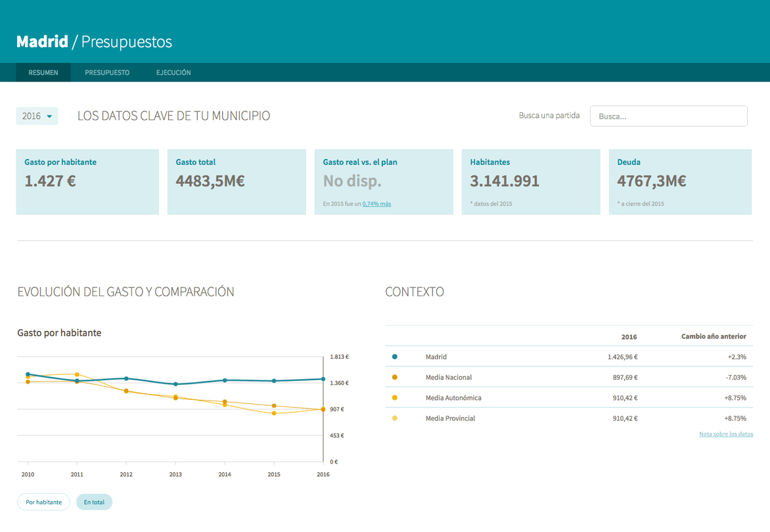Open the 0,74% más link
The width and height of the screenshot is (770, 532).
pos(376,204)
